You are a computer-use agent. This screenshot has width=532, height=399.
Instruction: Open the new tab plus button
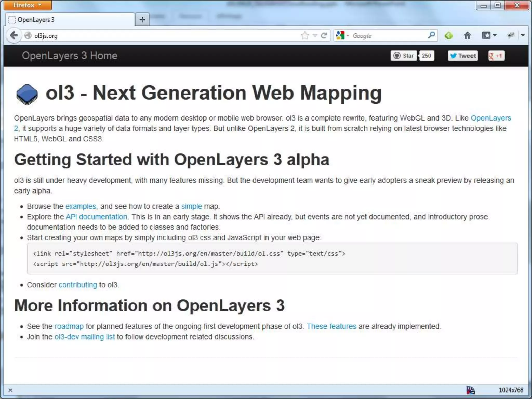click(x=142, y=20)
